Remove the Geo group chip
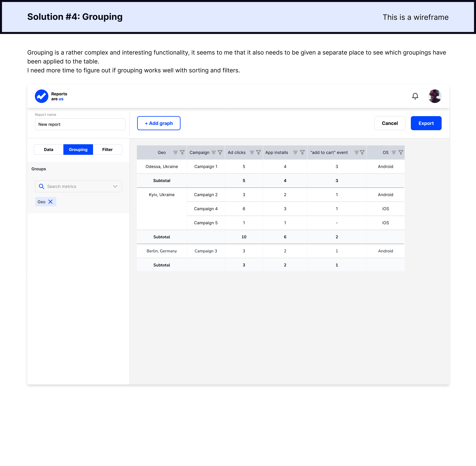The height and width of the screenshot is (466, 476). [x=50, y=202]
